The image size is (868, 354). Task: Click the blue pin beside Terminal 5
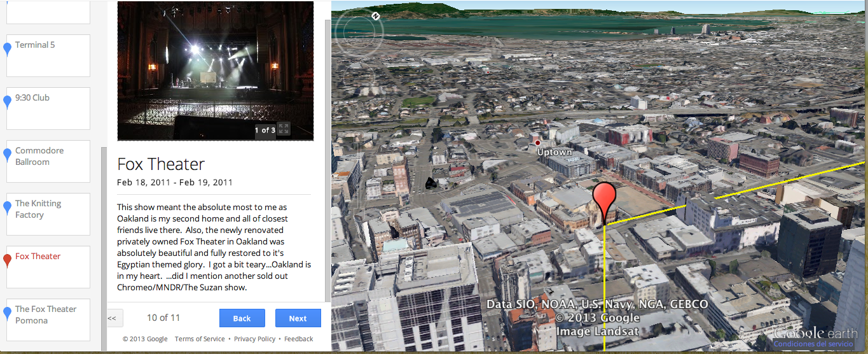click(x=8, y=49)
